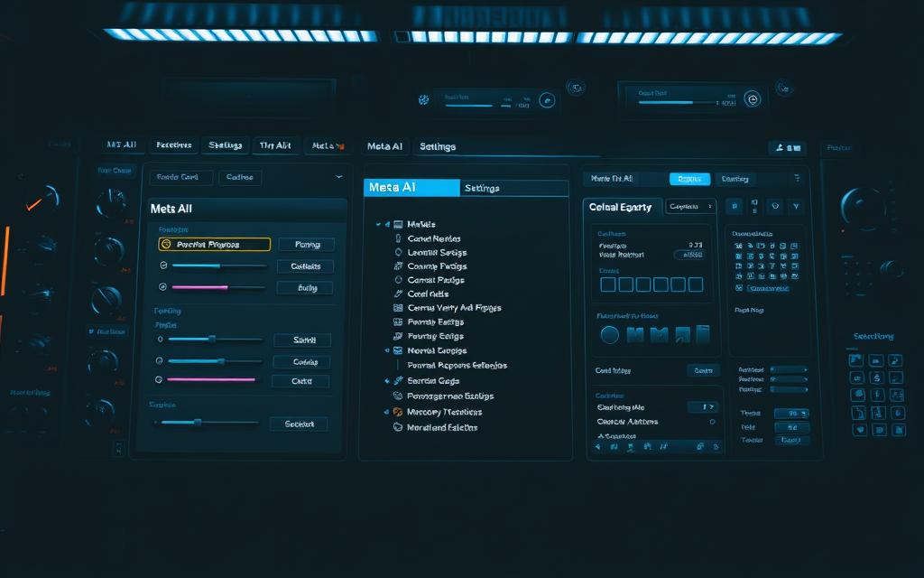Click the memory chip icon in the tree

(398, 412)
